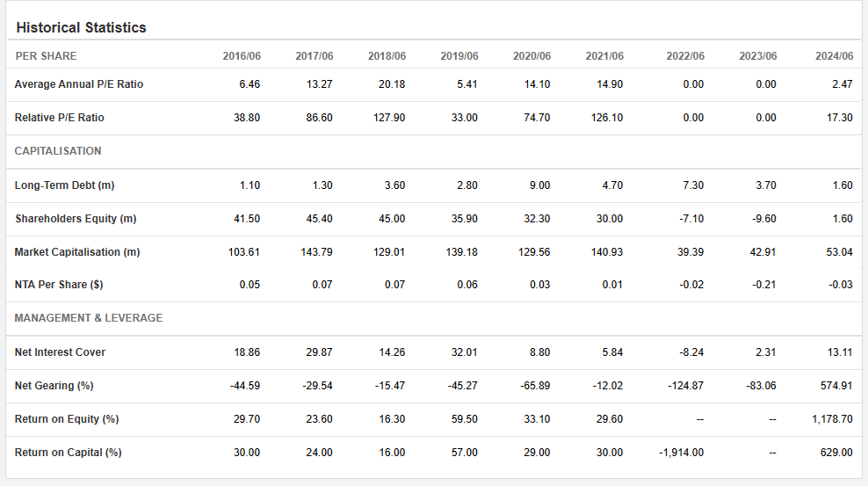Select the Return on Capital (%) label
This screenshot has width=868, height=486.
pyautogui.click(x=69, y=453)
